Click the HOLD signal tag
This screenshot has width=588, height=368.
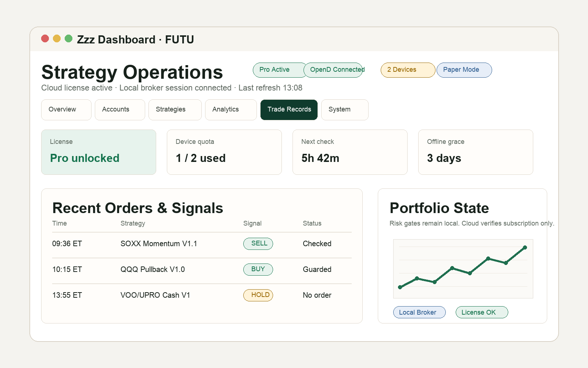point(258,295)
